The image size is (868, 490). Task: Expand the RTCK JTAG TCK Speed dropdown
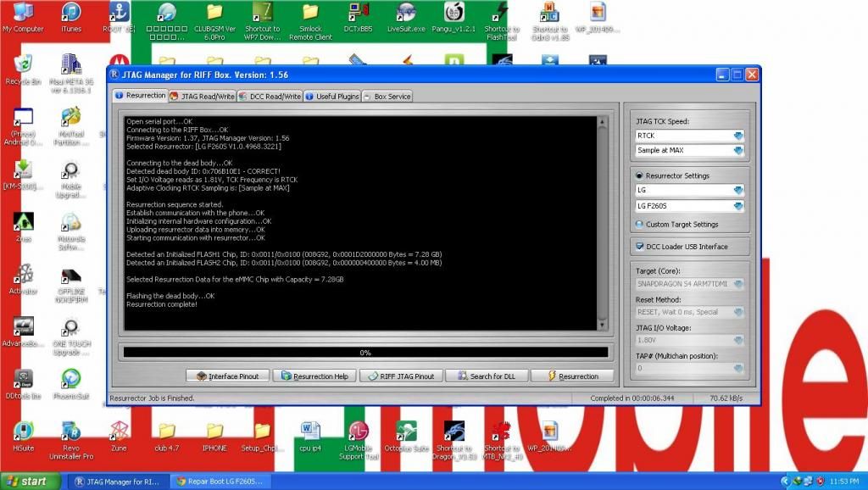point(738,136)
